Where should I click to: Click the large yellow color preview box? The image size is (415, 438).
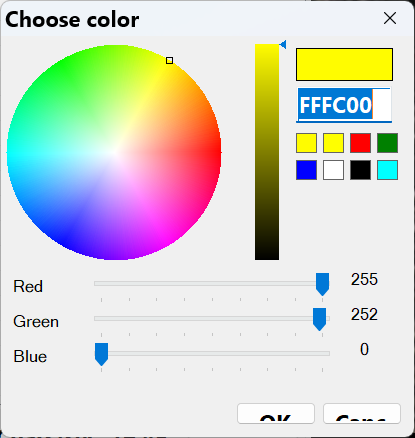click(x=344, y=64)
